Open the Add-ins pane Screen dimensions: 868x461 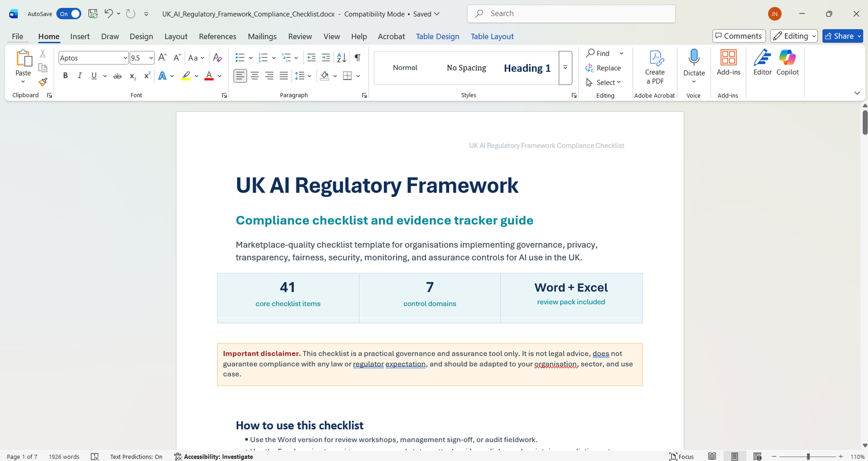(x=728, y=62)
